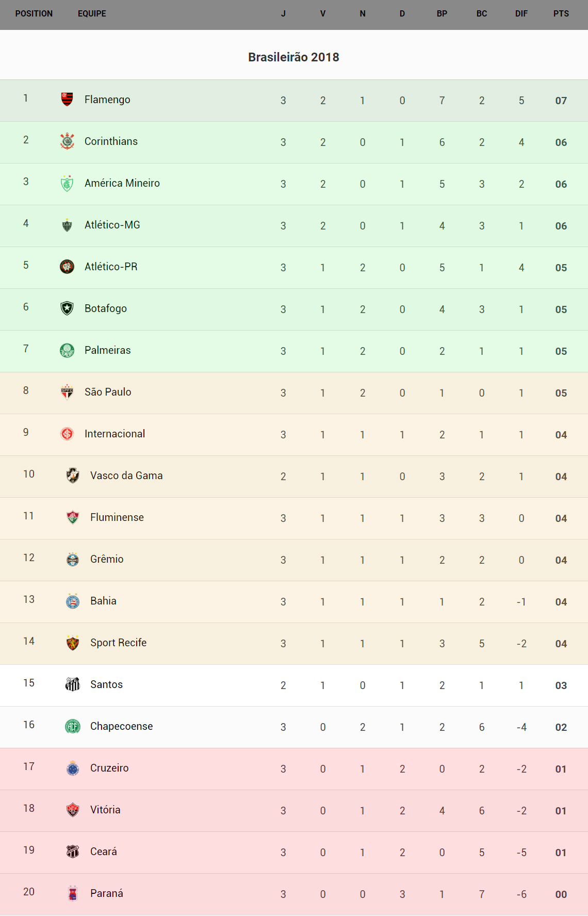Click the Paraná team name
Viewport: 588px width, 916px height.
click(x=106, y=893)
